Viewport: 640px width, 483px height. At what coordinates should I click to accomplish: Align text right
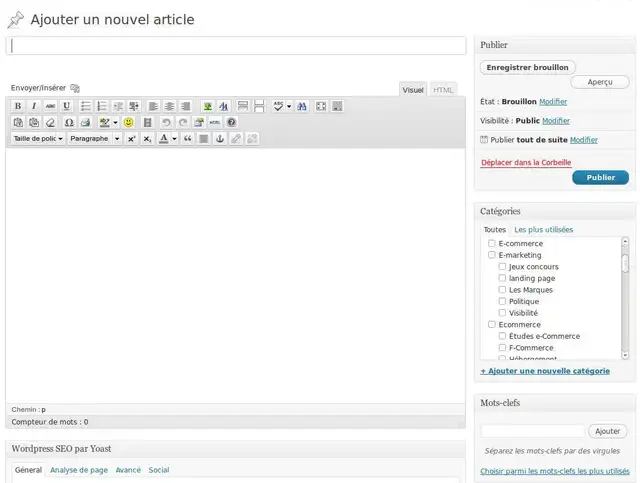tap(185, 107)
